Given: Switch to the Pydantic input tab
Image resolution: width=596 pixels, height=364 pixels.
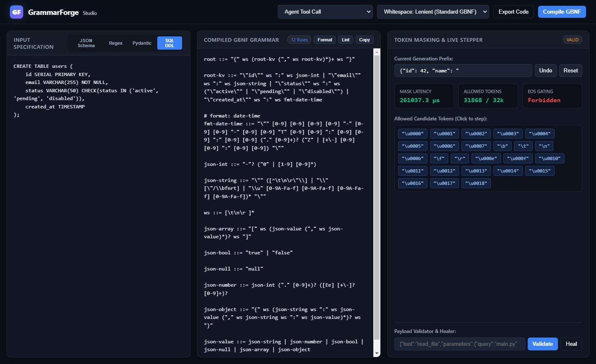Looking at the screenshot, I should (142, 43).
